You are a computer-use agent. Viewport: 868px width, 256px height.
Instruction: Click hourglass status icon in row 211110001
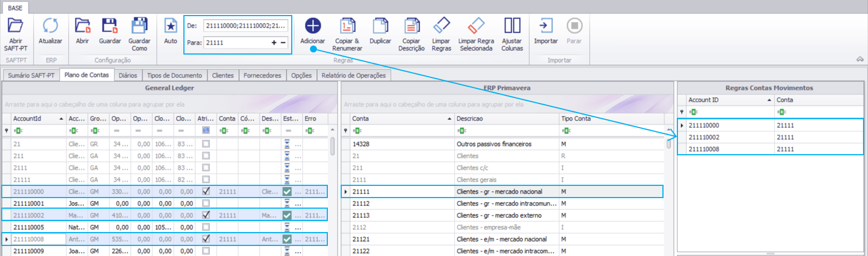tap(287, 203)
